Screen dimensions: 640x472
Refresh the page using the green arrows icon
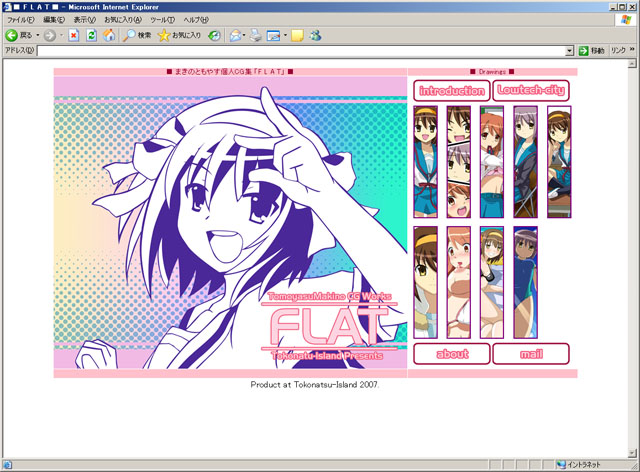click(x=91, y=36)
